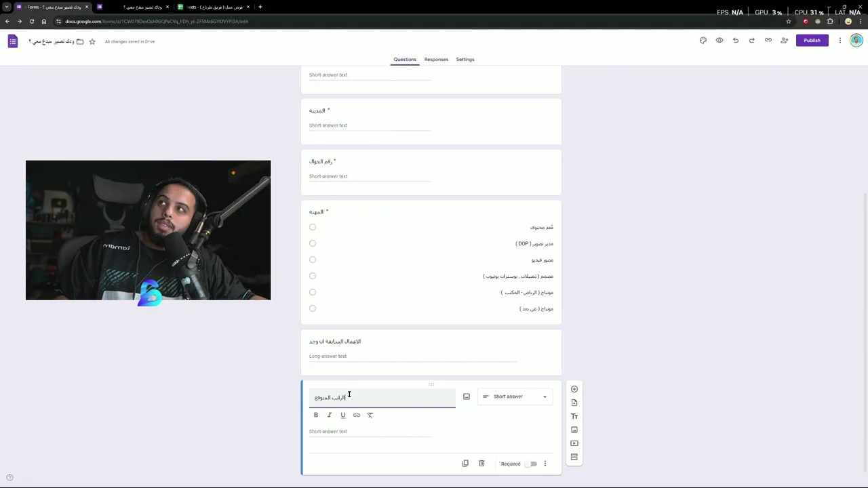Add collaborators with the person-plus icon
Viewport: 868px width, 488px height.
click(785, 41)
